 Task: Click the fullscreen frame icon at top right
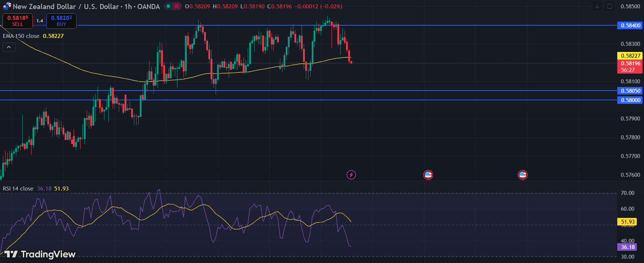pos(610,6)
